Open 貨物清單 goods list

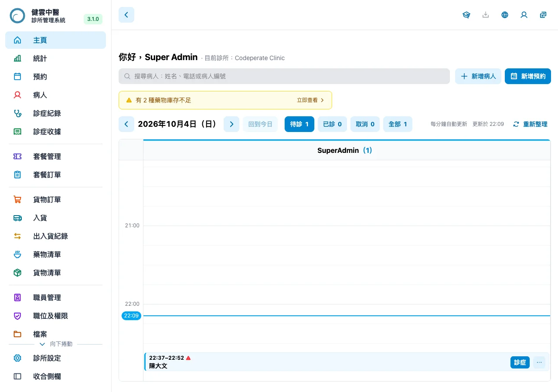tap(55, 273)
